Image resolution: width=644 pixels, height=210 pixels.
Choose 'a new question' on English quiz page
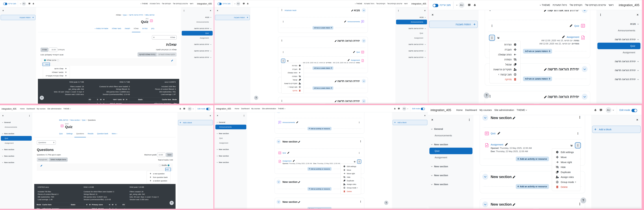(158, 174)
